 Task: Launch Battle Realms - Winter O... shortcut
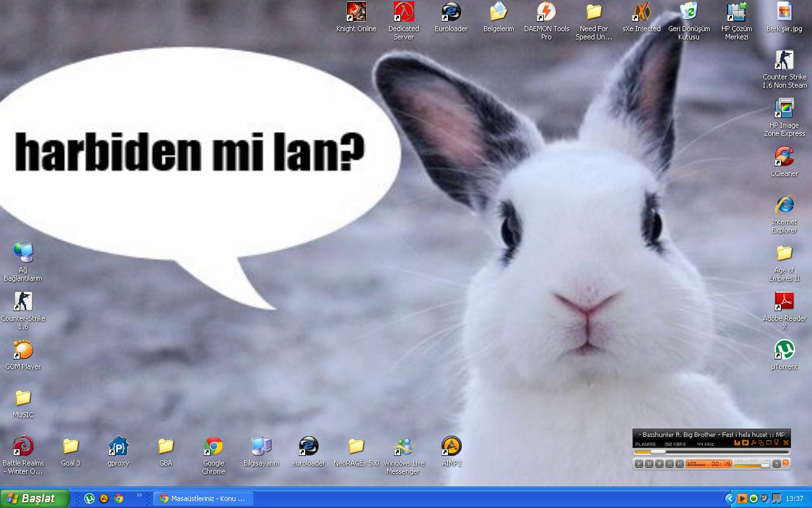(23, 455)
